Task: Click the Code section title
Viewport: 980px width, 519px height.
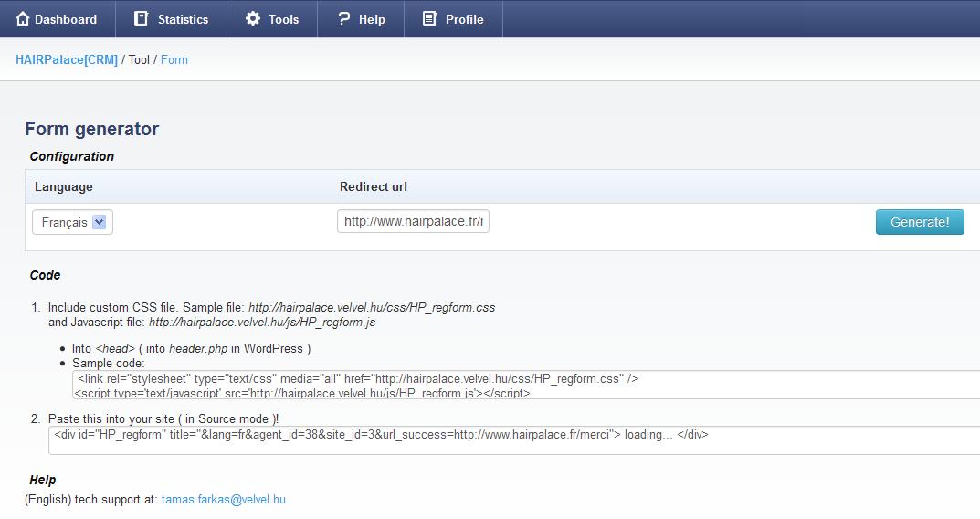Action: click(45, 275)
